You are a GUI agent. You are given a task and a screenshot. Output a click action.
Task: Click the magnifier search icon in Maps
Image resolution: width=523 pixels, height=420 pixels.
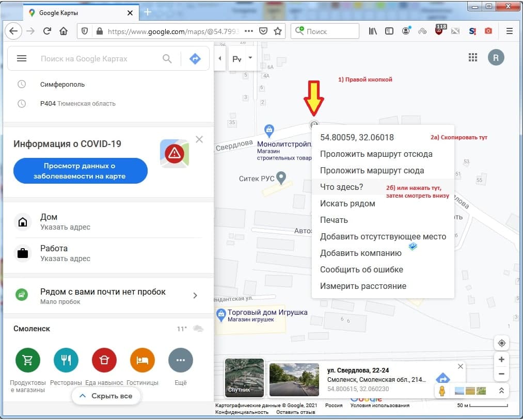click(x=167, y=59)
